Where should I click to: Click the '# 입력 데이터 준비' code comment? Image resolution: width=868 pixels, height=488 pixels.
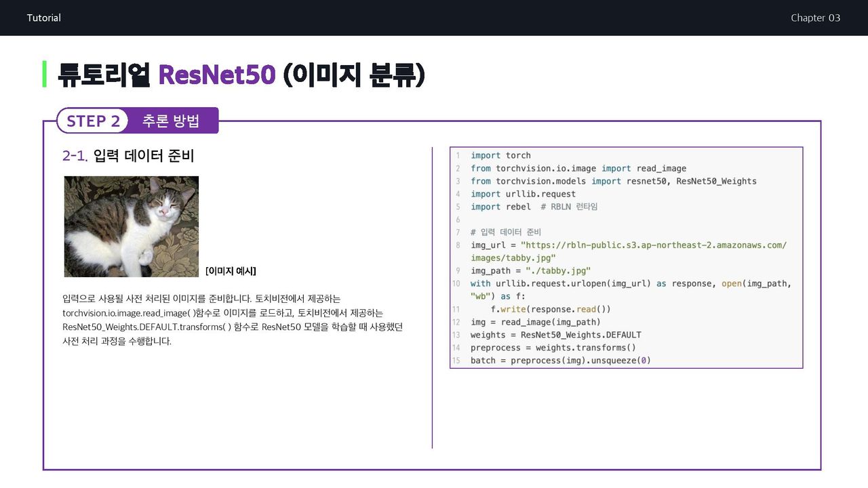pyautogui.click(x=506, y=232)
